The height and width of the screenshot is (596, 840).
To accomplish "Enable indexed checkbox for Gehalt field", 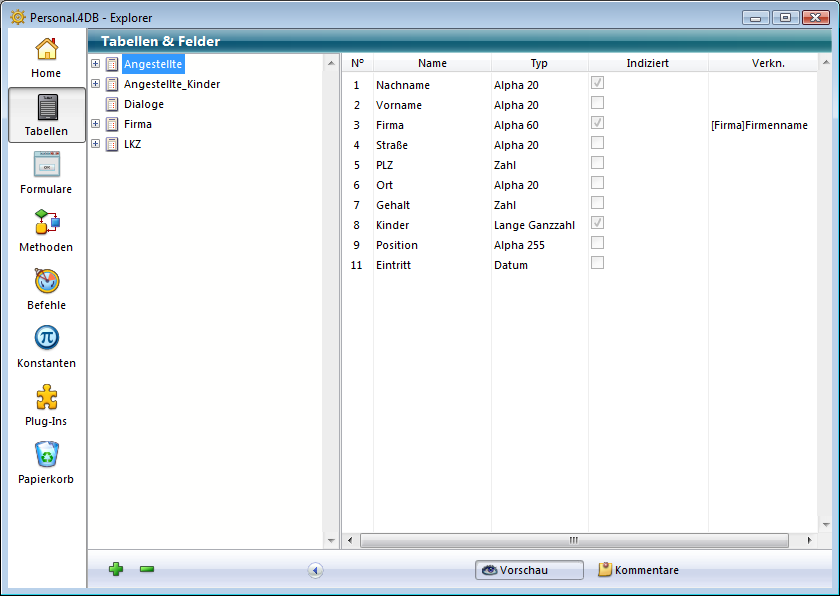I will 598,203.
